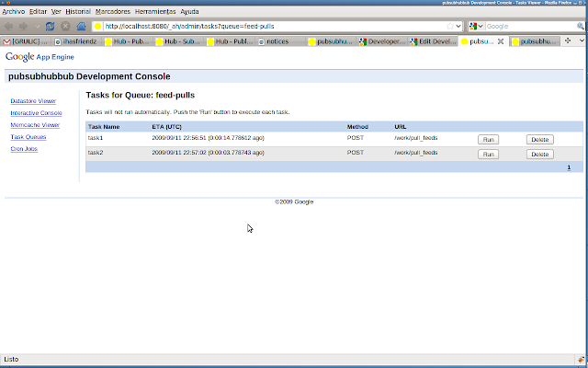Click the bookmark star in the address bar
This screenshot has height=368, width=588.
(x=450, y=27)
